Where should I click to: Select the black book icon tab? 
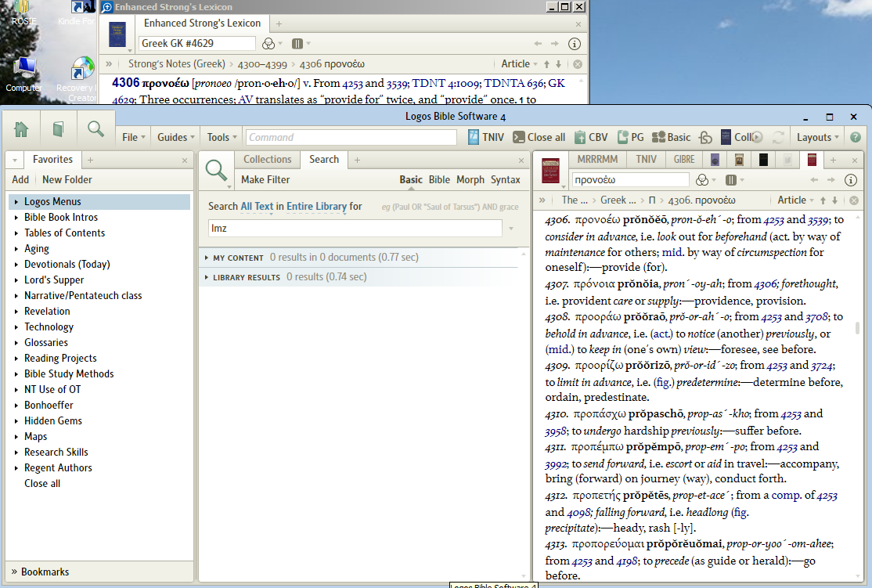tap(763, 160)
